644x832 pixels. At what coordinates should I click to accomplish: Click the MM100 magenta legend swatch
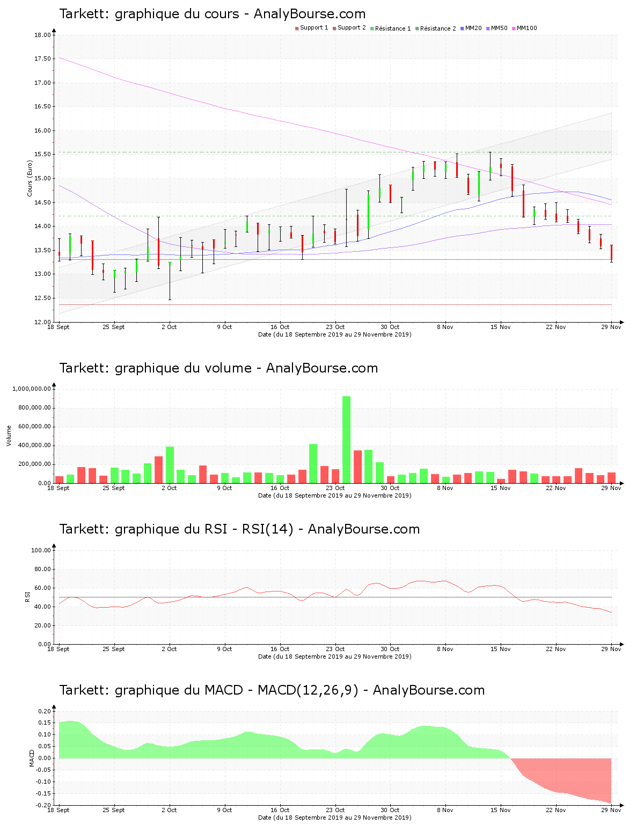[x=514, y=28]
